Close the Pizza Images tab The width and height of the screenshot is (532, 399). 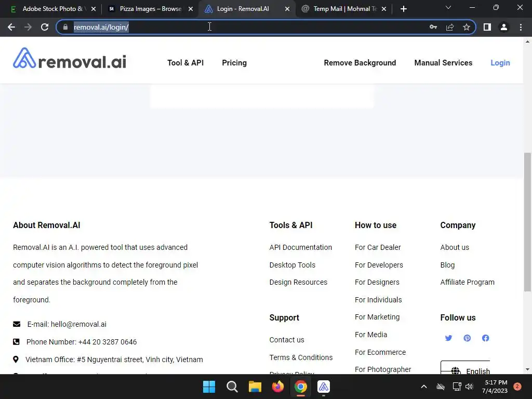pyautogui.click(x=191, y=9)
